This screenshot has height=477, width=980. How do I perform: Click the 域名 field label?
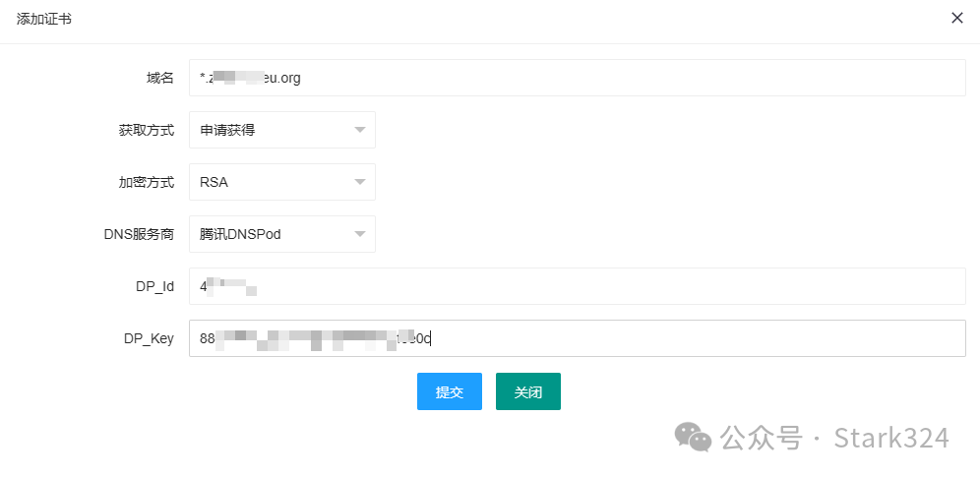159,78
